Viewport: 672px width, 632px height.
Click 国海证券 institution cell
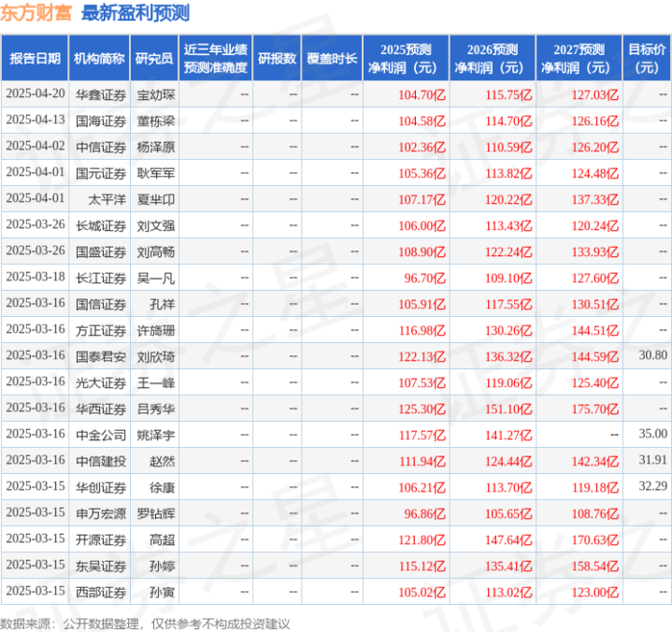[x=101, y=121]
